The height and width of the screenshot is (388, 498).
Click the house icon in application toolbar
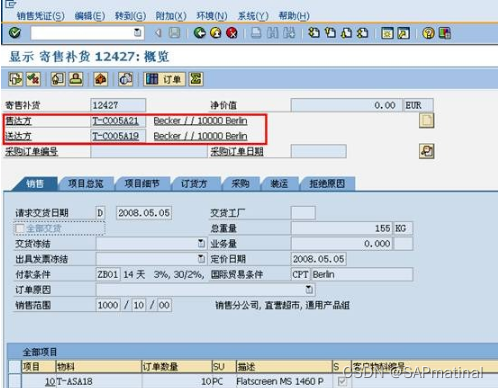point(101,79)
